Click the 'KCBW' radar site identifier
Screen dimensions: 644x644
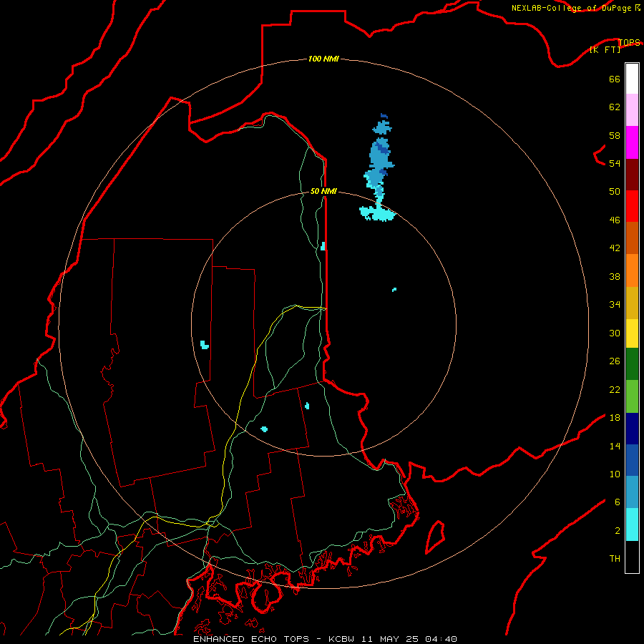tap(343, 639)
